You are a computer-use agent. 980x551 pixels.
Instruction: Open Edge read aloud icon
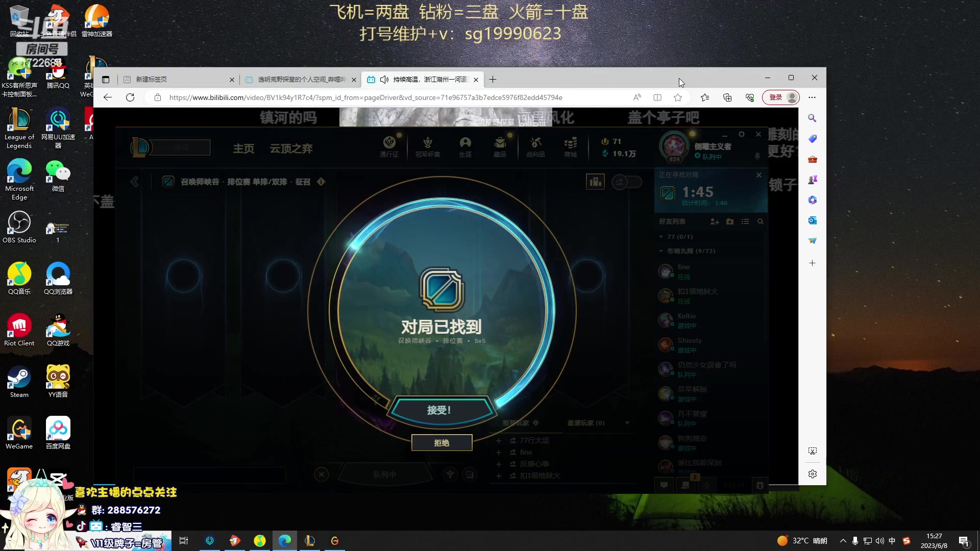click(637, 97)
